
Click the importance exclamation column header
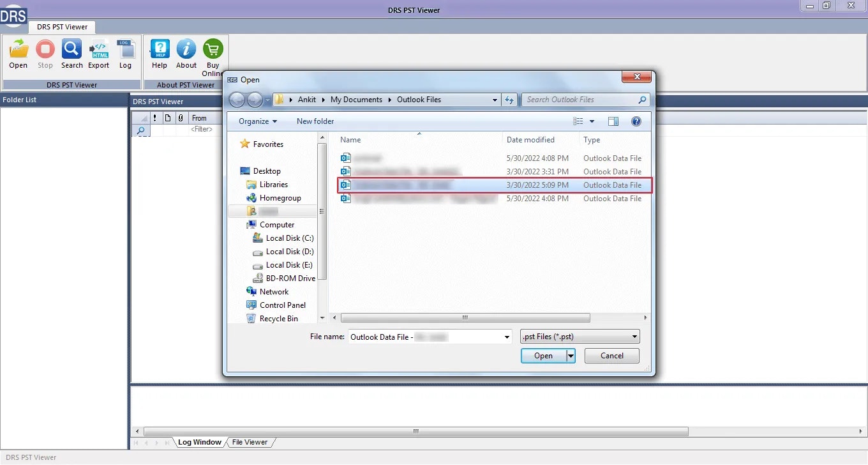point(154,118)
